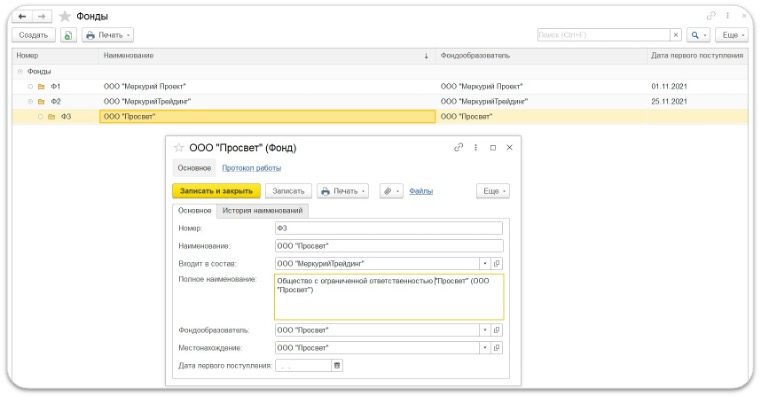Go back with the left arrow button

click(x=22, y=16)
